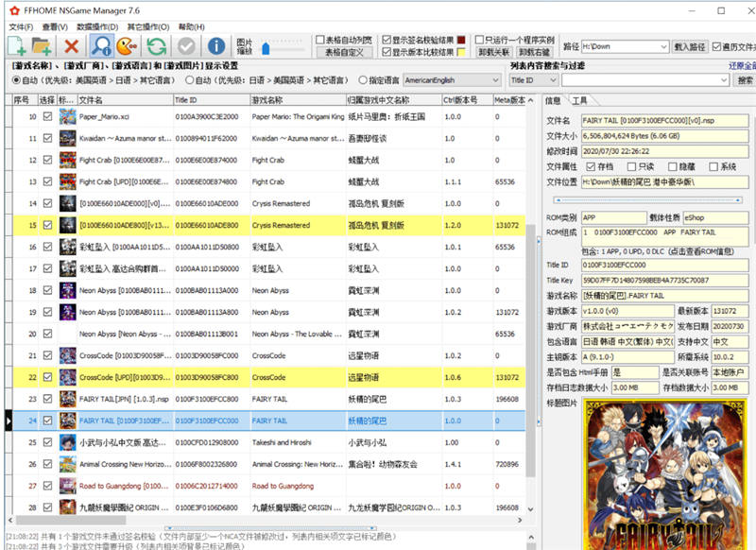Click the 载入路径 button

click(x=690, y=46)
